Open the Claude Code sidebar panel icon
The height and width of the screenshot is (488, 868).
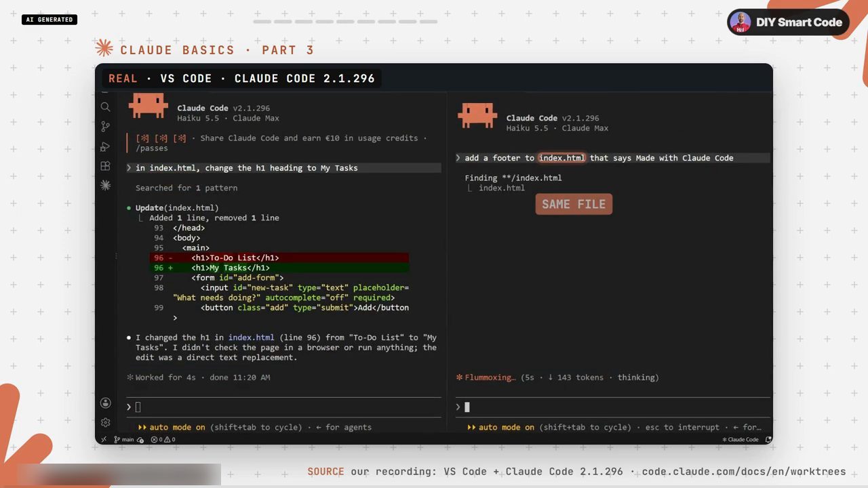(105, 184)
